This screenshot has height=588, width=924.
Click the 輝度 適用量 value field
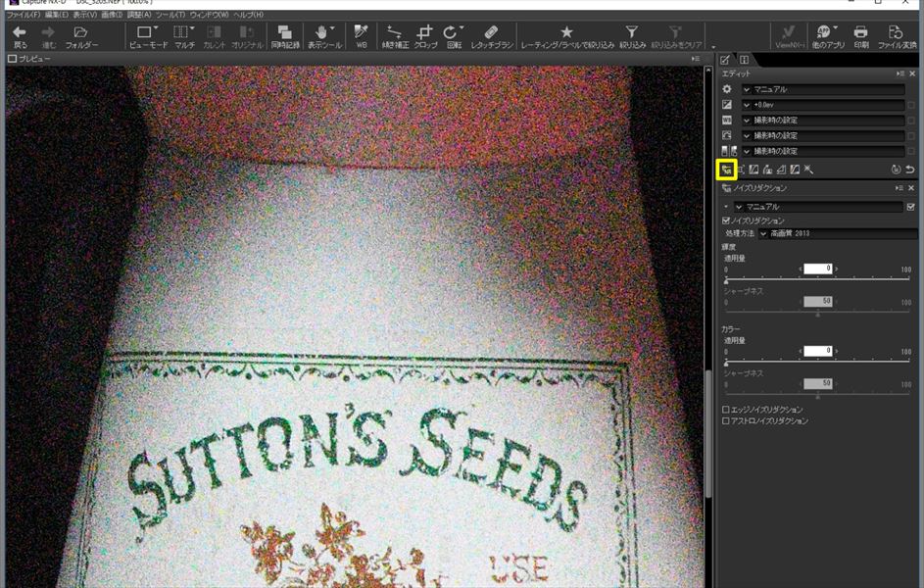[818, 269]
